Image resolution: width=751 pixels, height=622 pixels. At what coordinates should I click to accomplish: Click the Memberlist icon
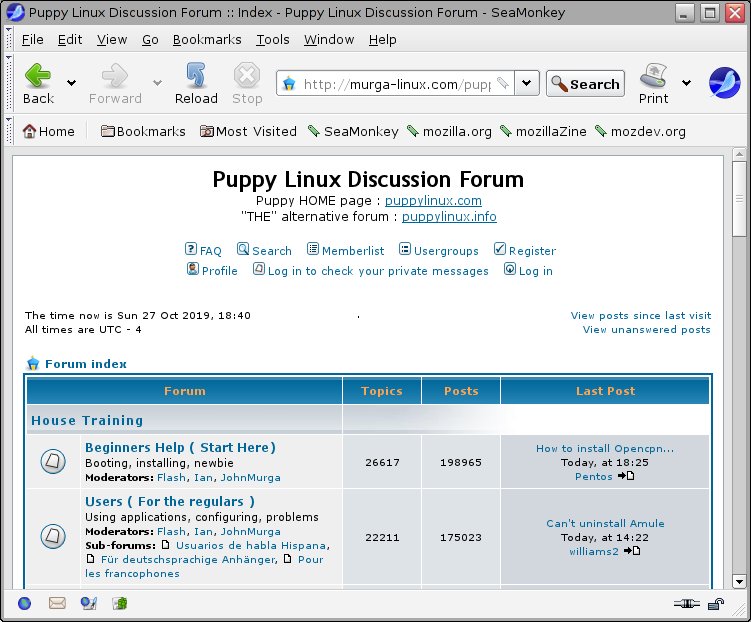313,249
